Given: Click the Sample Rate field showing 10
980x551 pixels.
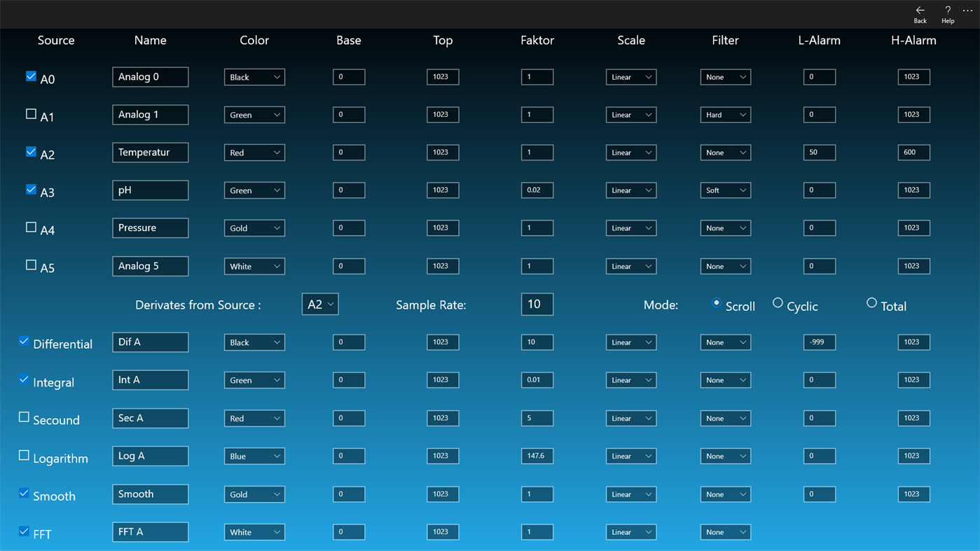Looking at the screenshot, I should pyautogui.click(x=537, y=304).
